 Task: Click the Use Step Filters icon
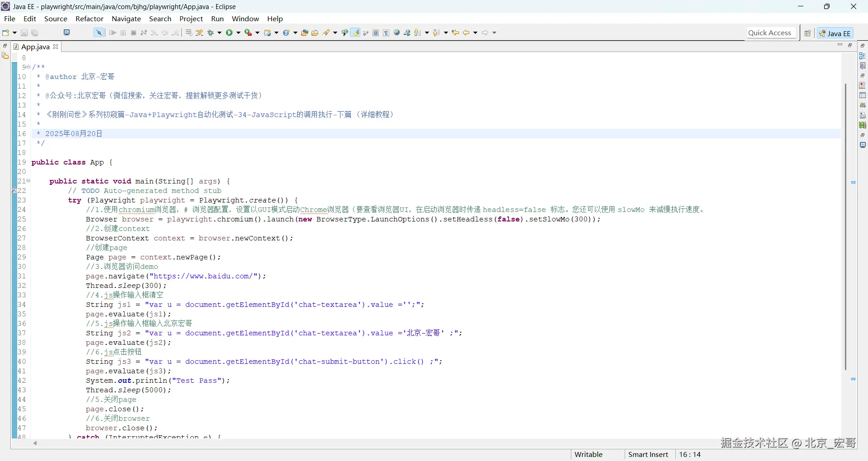(x=199, y=33)
